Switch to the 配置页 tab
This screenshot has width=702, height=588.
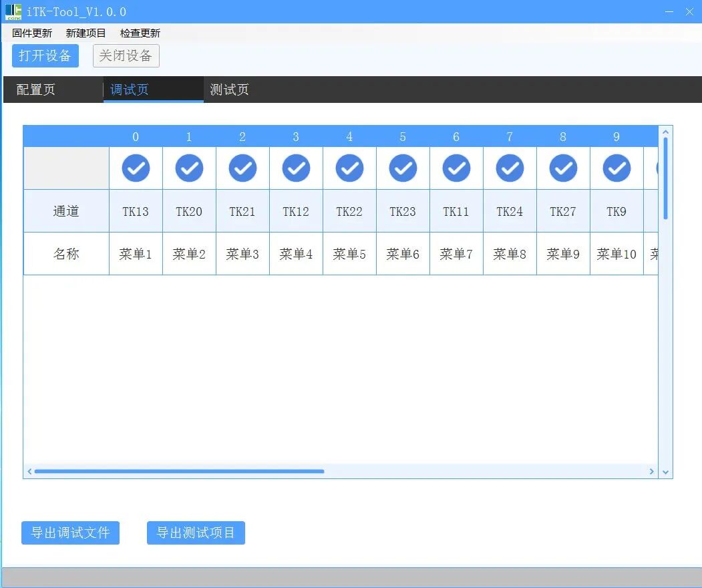point(53,90)
